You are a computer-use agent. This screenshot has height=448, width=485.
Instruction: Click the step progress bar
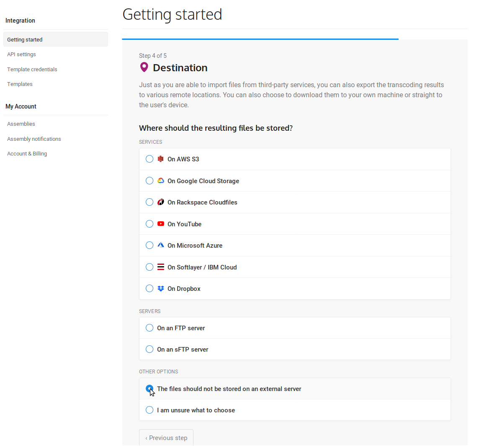[260, 39]
